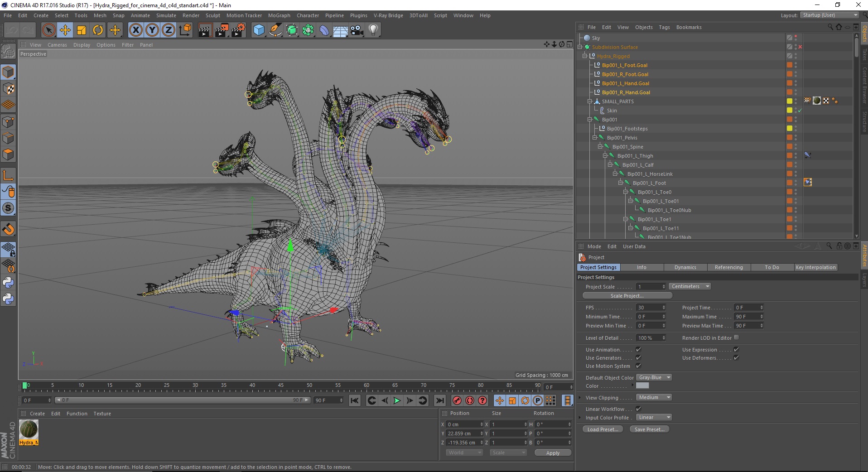The width and height of the screenshot is (868, 472).
Task: Open the Spline pen tool icon
Action: tap(275, 30)
